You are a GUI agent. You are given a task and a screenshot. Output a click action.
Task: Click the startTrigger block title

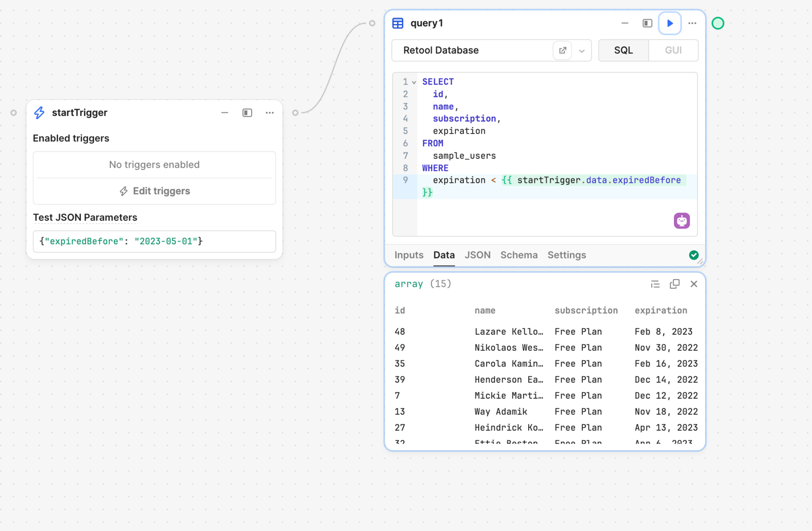[79, 113]
